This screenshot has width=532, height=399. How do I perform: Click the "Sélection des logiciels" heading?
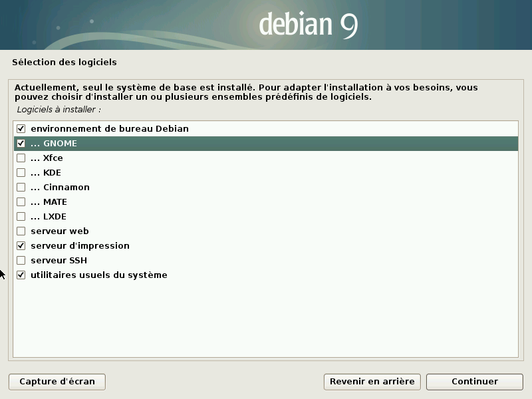click(64, 63)
